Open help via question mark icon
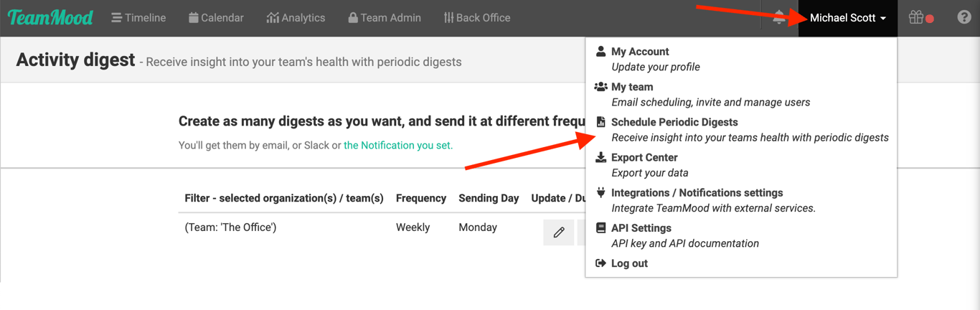Image resolution: width=980 pixels, height=310 pixels. [x=964, y=18]
